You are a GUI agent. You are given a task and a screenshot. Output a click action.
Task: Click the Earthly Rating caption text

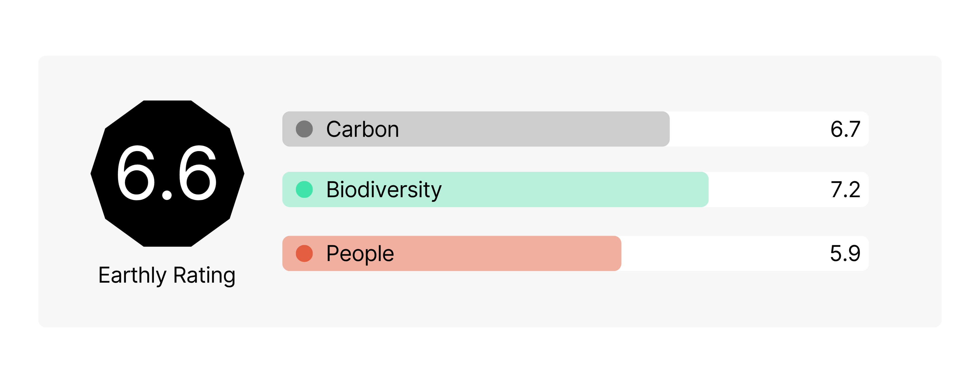[167, 275]
